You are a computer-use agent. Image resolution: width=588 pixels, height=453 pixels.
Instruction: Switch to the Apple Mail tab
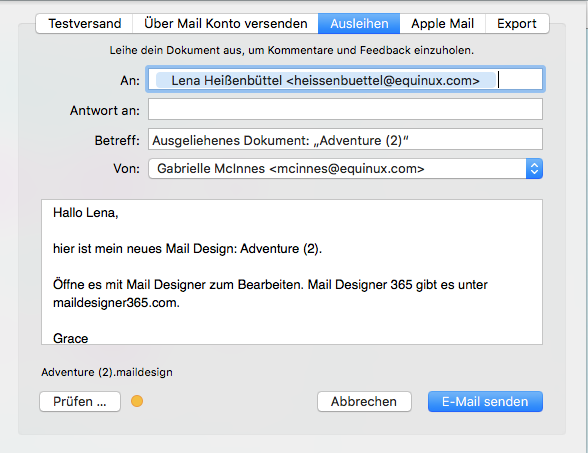[442, 24]
